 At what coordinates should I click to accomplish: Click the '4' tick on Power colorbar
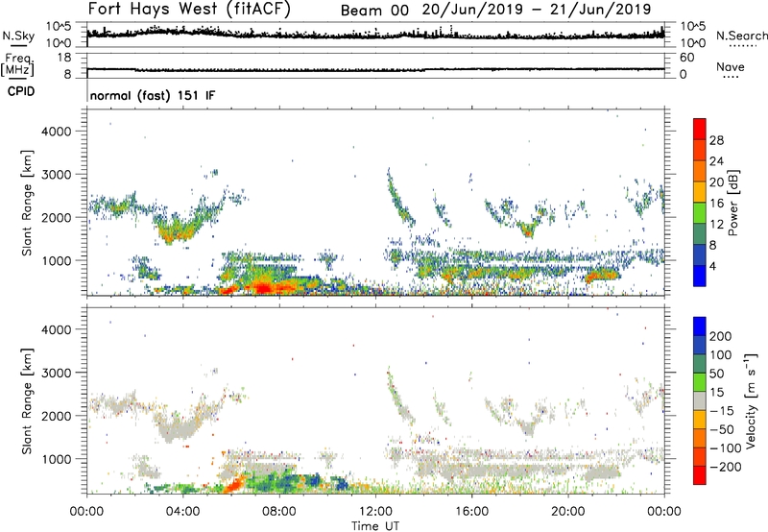coord(712,266)
